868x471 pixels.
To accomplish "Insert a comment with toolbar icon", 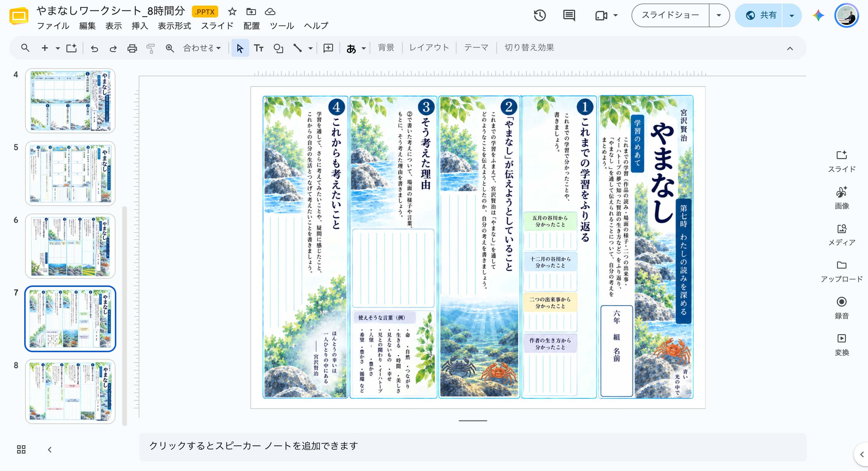I will click(x=328, y=48).
